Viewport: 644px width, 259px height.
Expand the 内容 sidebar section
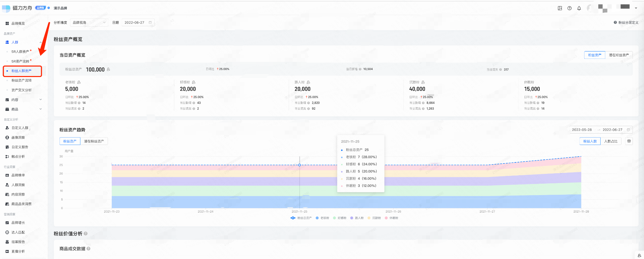pos(24,100)
